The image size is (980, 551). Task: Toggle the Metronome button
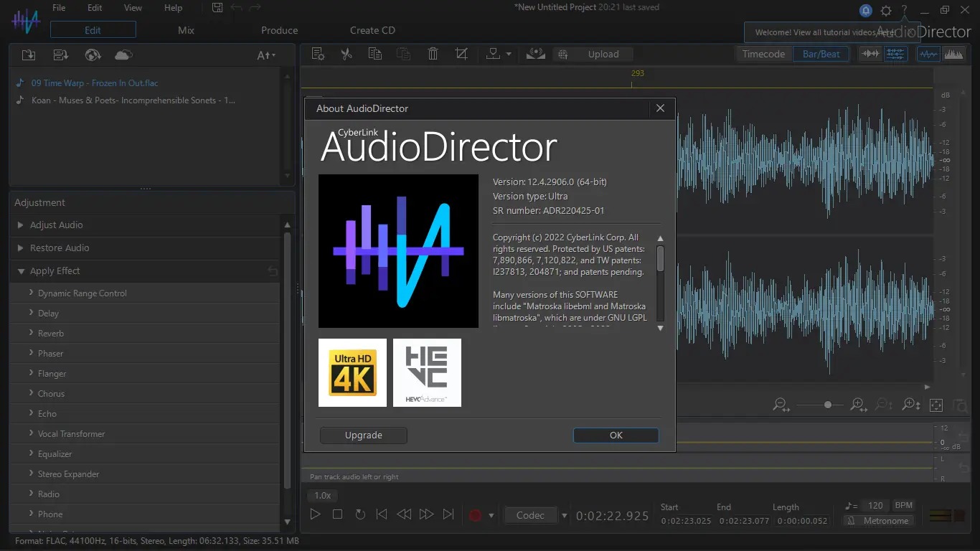tap(879, 521)
